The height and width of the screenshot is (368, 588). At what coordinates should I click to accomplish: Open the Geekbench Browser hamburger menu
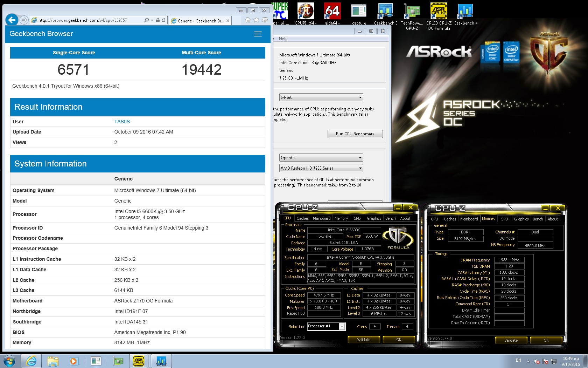258,34
